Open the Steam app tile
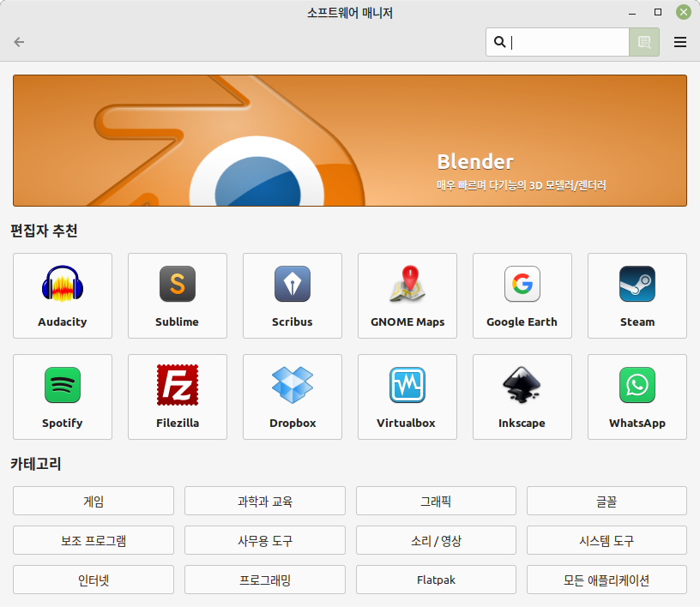Image resolution: width=700 pixels, height=607 pixels. (637, 296)
